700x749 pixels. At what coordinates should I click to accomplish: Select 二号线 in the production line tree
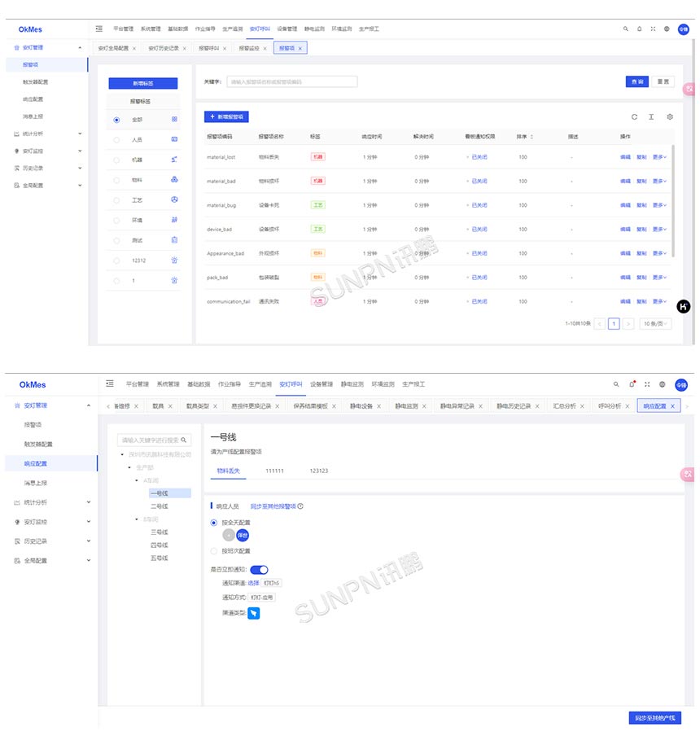[160, 506]
